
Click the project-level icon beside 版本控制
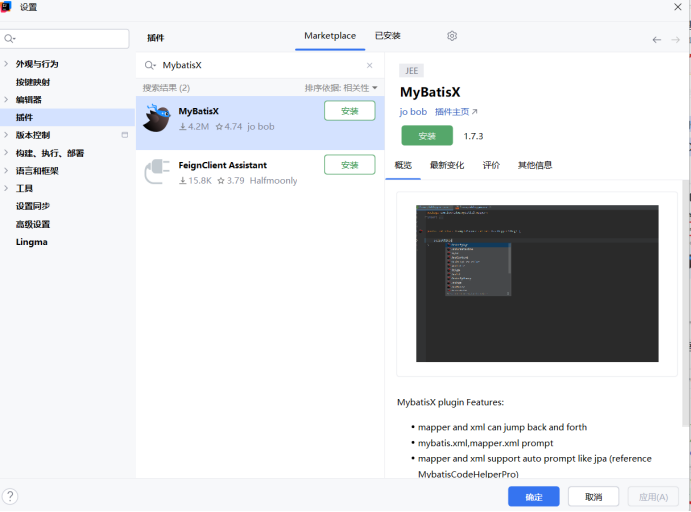[125, 135]
